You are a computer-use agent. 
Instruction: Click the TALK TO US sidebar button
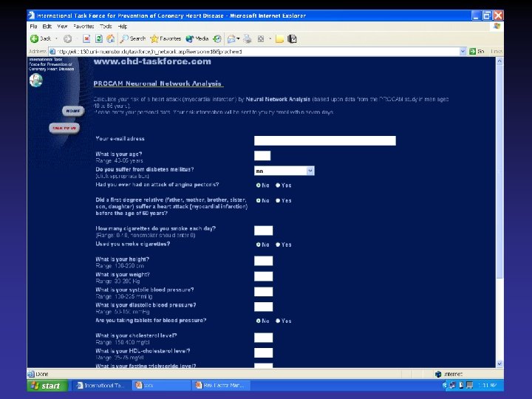[64, 128]
